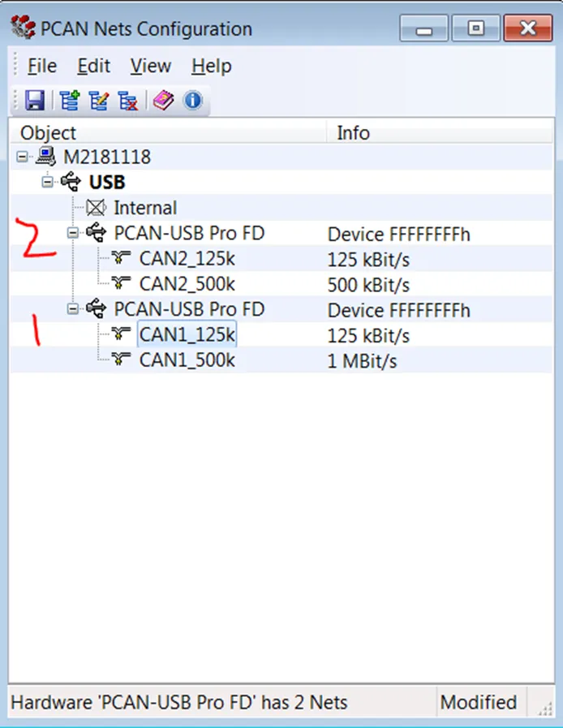
Task: Maximize the PCAN Nets Configuration window
Action: pos(475,28)
